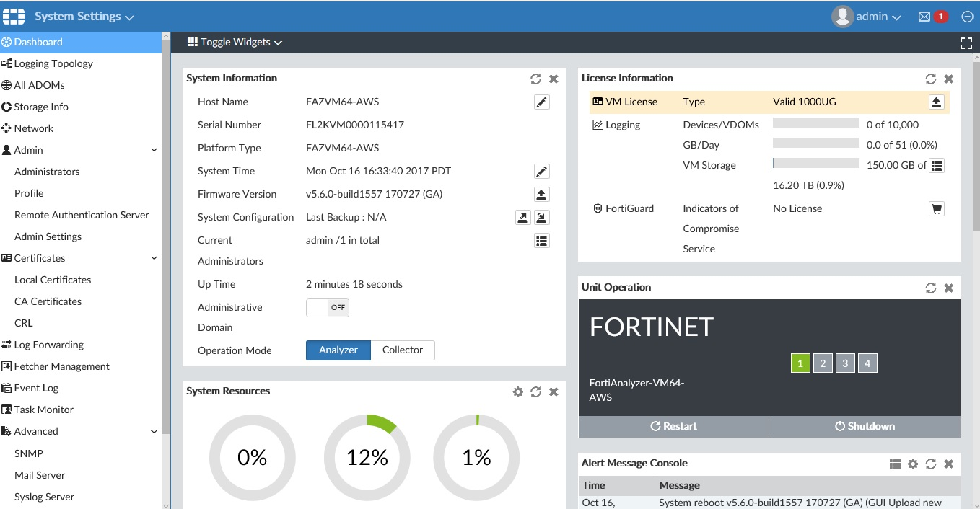980x509 pixels.
Task: Click the Shutdown button
Action: tap(865, 426)
